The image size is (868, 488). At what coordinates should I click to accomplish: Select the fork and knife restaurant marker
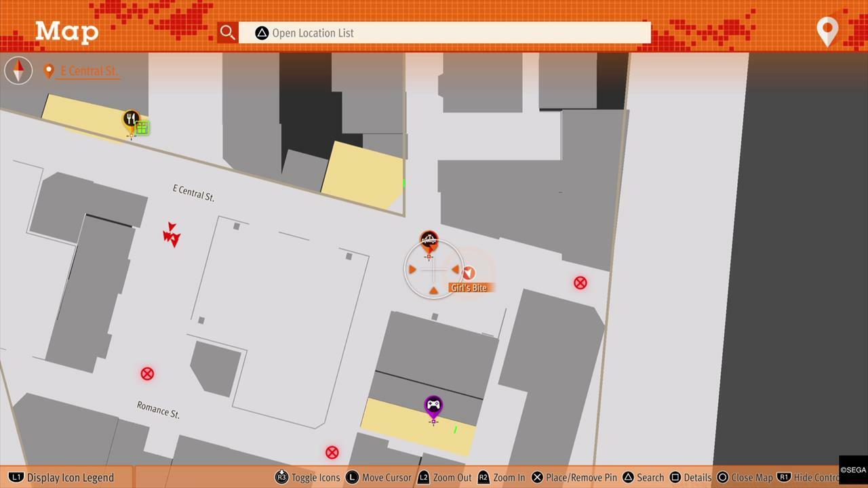131,121
